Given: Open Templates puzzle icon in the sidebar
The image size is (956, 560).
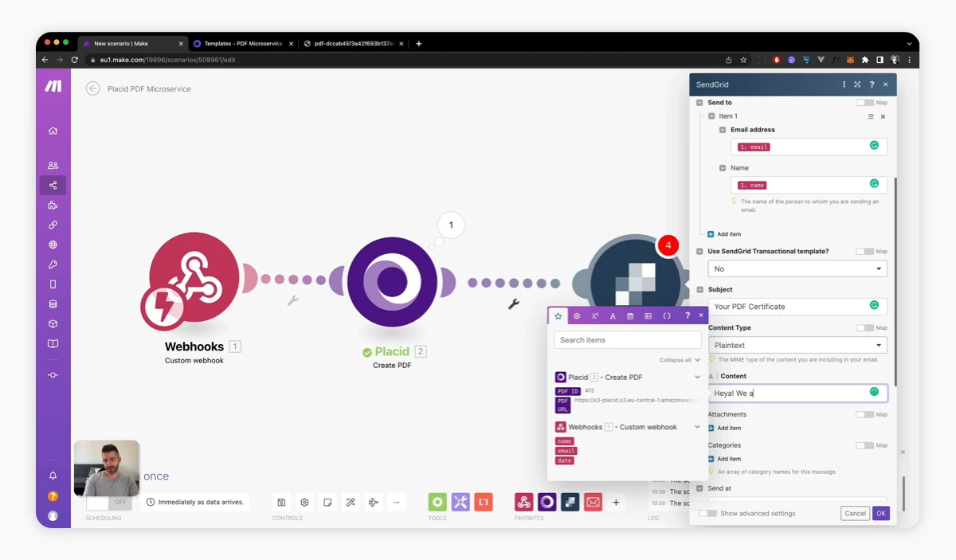Looking at the screenshot, I should [53, 206].
